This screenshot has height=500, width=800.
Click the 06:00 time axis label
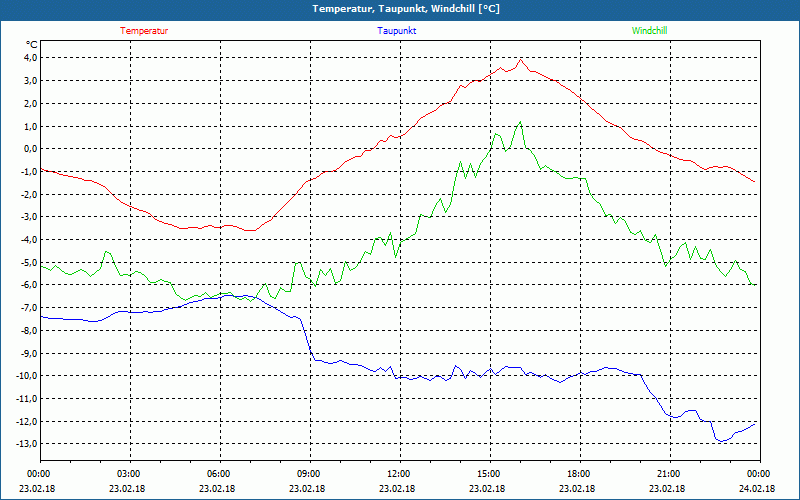(x=217, y=474)
